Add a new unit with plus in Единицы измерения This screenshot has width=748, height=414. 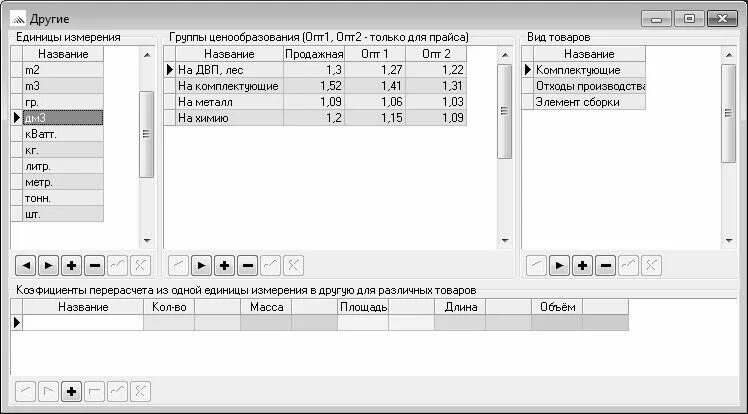coord(71,266)
